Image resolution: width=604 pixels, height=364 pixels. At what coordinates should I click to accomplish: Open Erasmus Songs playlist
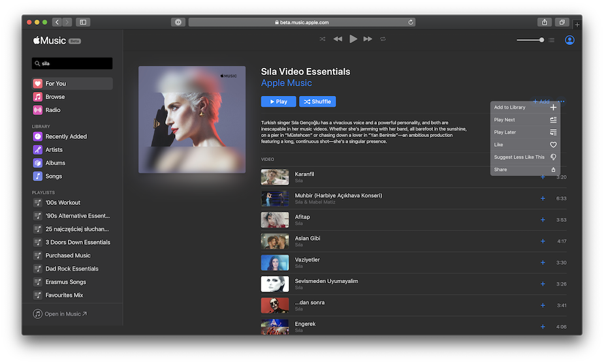click(72, 282)
